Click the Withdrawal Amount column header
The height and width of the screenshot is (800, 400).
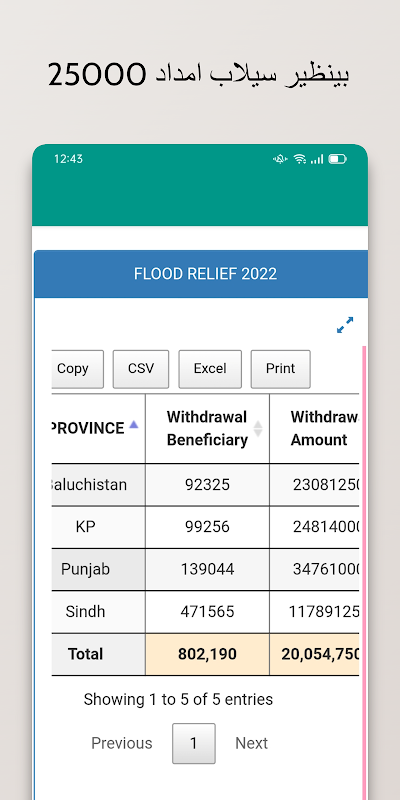pos(314,429)
